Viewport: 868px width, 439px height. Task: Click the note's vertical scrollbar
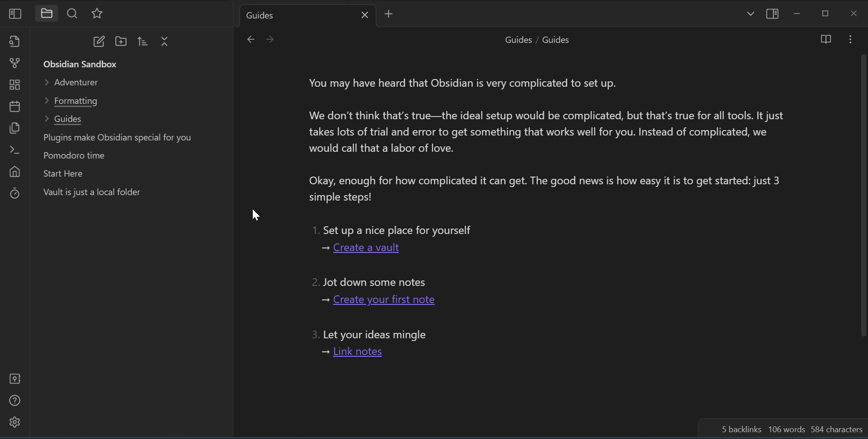click(x=863, y=196)
